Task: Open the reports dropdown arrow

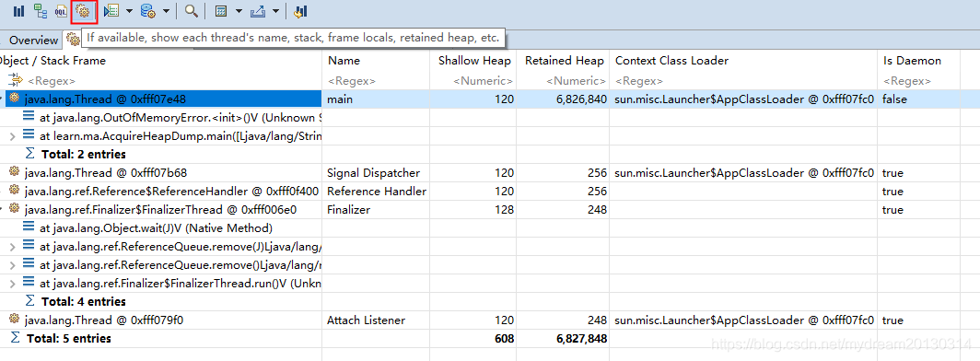Action: (x=129, y=11)
